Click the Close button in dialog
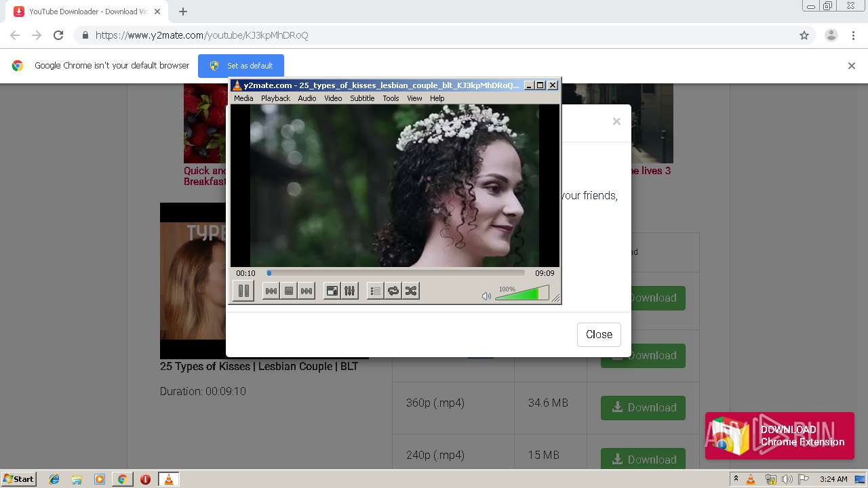 coord(599,334)
